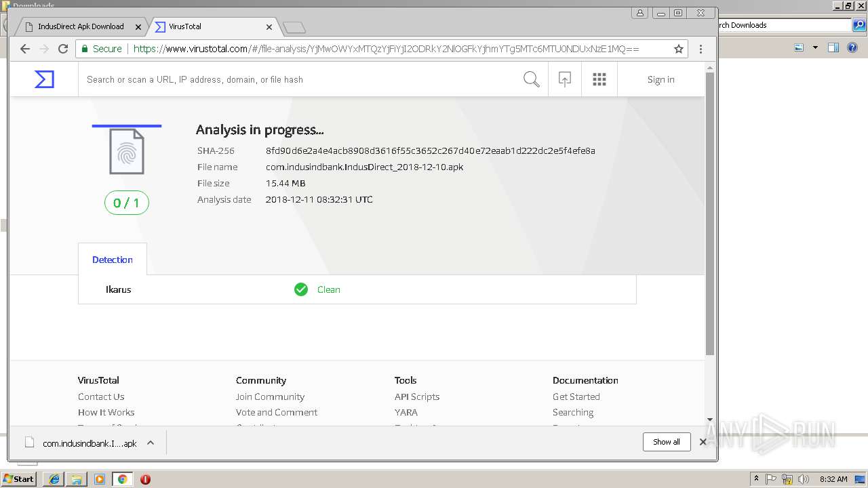This screenshot has height=488, width=868.
Task: Show hidden system tray icons
Action: [756, 479]
